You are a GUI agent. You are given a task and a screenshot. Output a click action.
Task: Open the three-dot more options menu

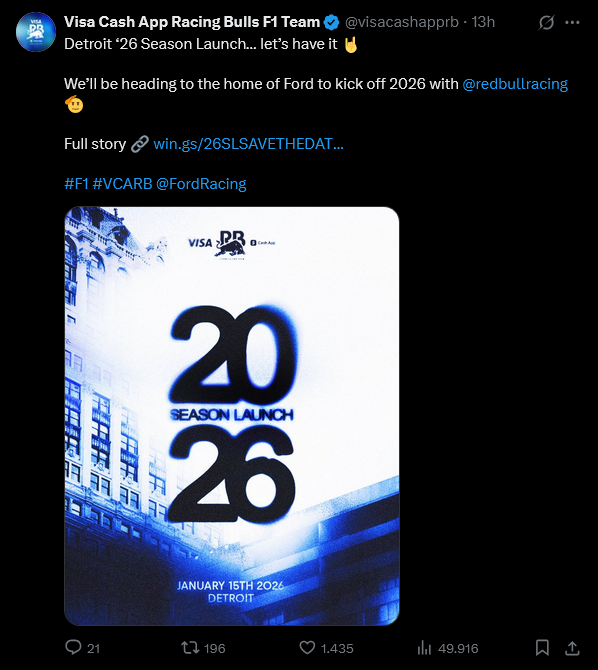572,22
